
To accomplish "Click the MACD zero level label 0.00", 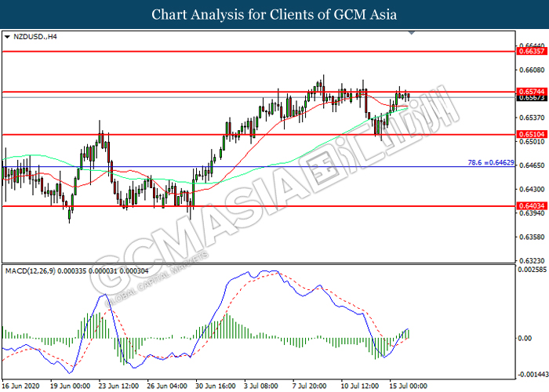I will tap(525, 338).
